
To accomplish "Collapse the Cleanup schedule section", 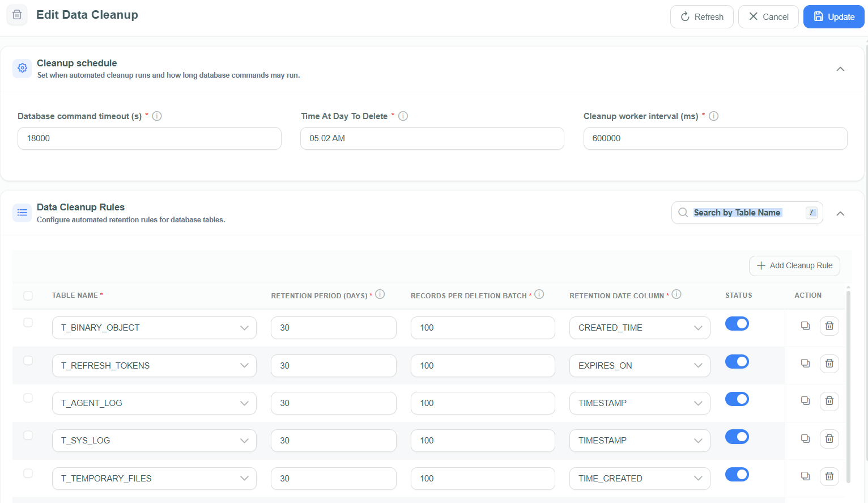I will click(840, 69).
